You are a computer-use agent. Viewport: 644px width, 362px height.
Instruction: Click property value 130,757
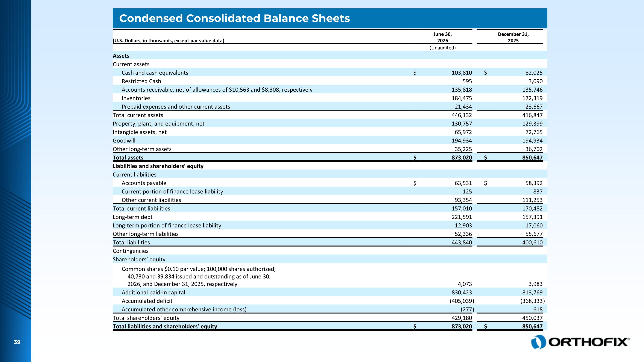[462, 124]
